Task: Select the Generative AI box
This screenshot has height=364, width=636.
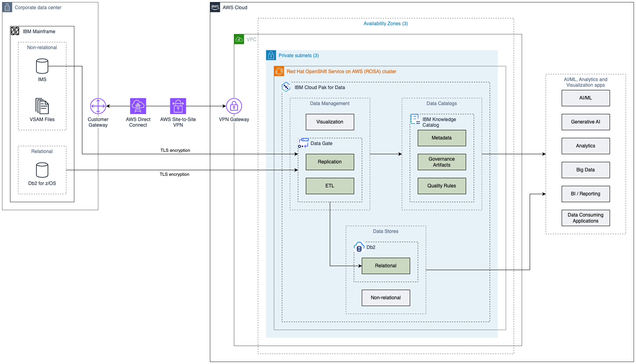Action: tap(586, 122)
